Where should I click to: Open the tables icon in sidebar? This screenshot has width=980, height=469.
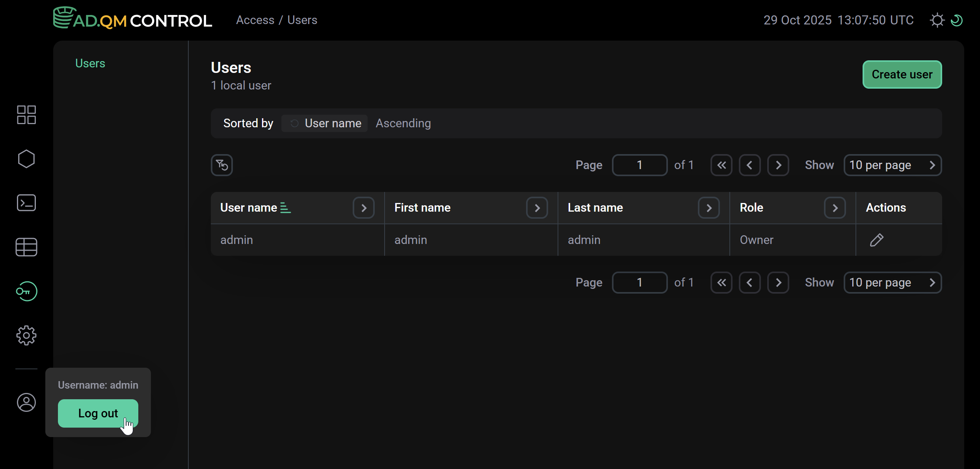pyautogui.click(x=26, y=247)
